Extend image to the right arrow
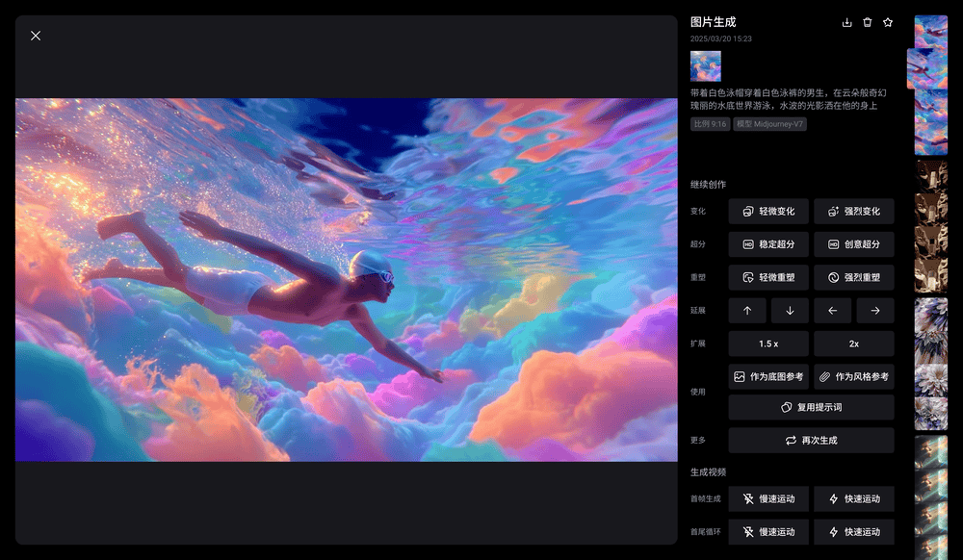This screenshot has width=963, height=560. (874, 311)
